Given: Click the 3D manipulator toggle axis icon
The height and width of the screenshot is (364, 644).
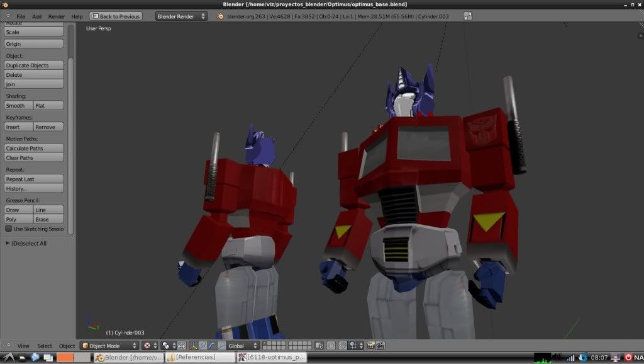Looking at the screenshot, I should point(193,346).
